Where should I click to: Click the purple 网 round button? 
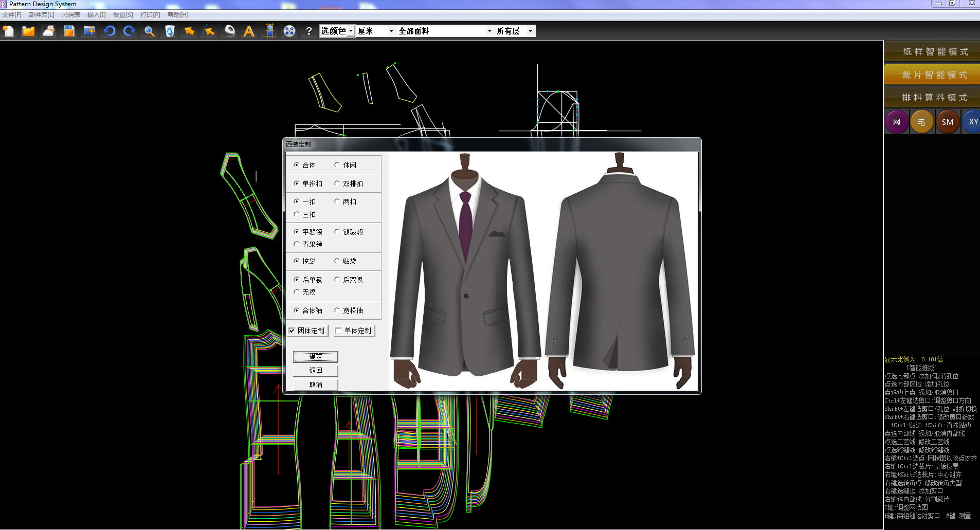897,122
